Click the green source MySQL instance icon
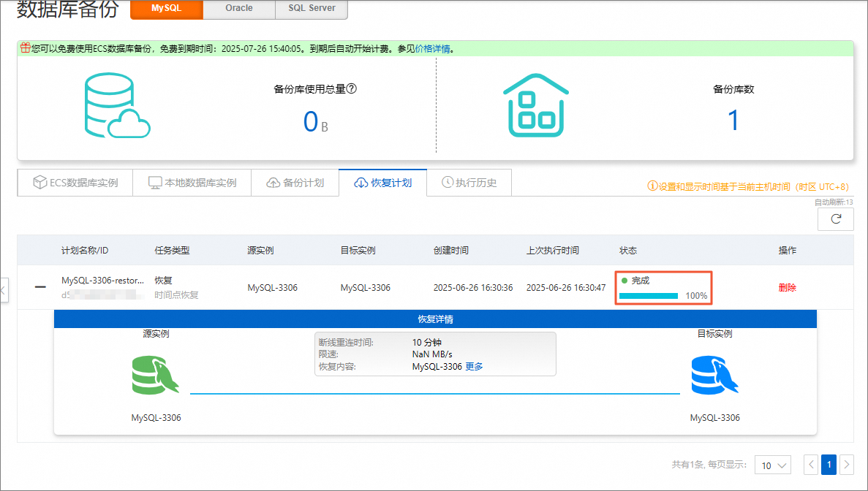Screen dimensions: 868x491 156,376
